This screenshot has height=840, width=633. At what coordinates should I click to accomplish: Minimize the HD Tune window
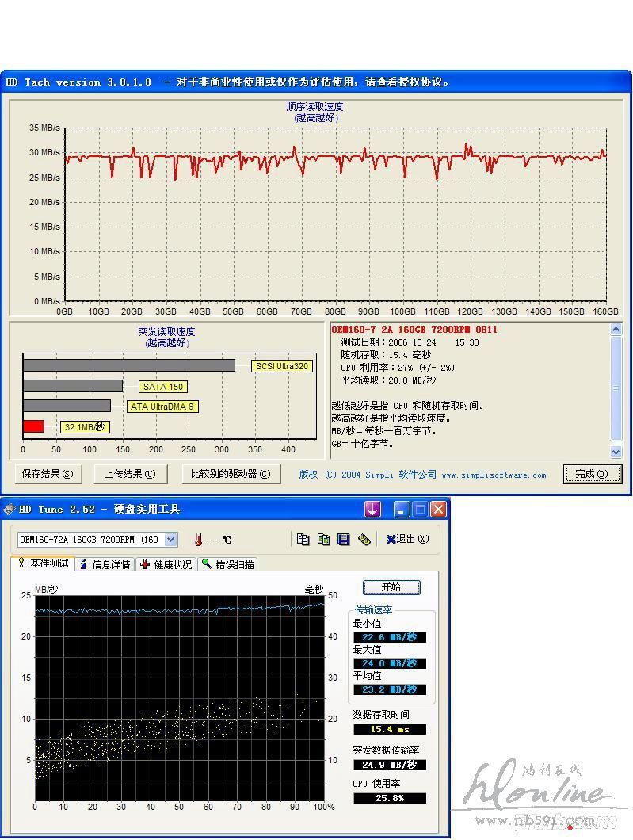point(402,509)
